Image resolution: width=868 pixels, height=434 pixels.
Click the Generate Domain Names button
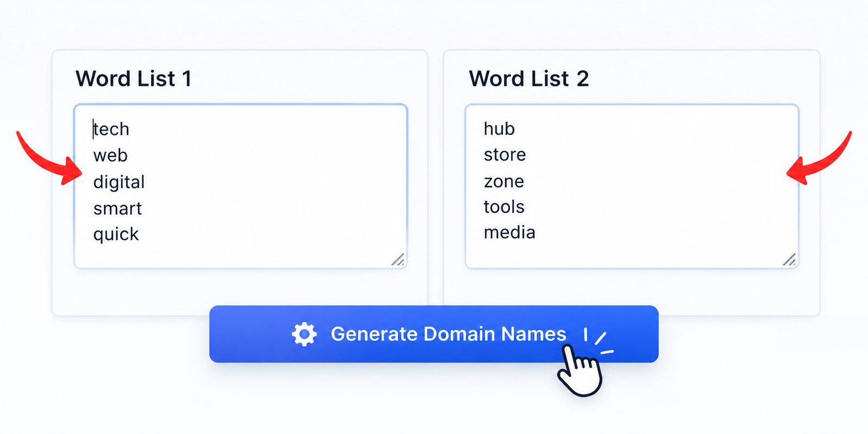point(434,334)
